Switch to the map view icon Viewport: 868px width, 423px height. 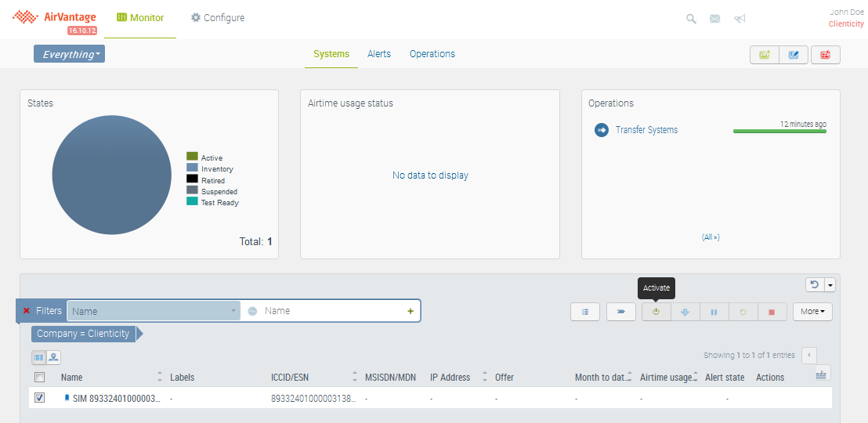(53, 357)
